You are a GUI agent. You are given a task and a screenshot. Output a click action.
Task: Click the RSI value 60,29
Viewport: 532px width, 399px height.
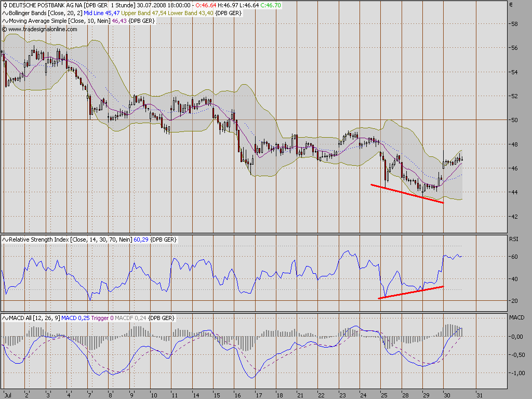point(141,240)
